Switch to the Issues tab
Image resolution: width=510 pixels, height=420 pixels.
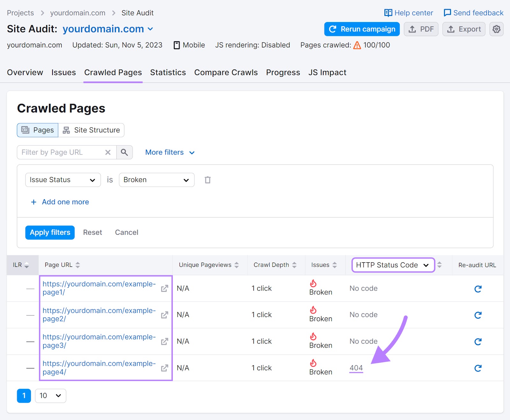tap(63, 72)
